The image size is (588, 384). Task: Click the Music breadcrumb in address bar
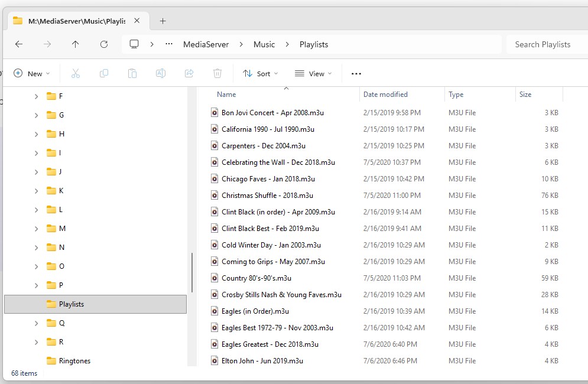264,44
